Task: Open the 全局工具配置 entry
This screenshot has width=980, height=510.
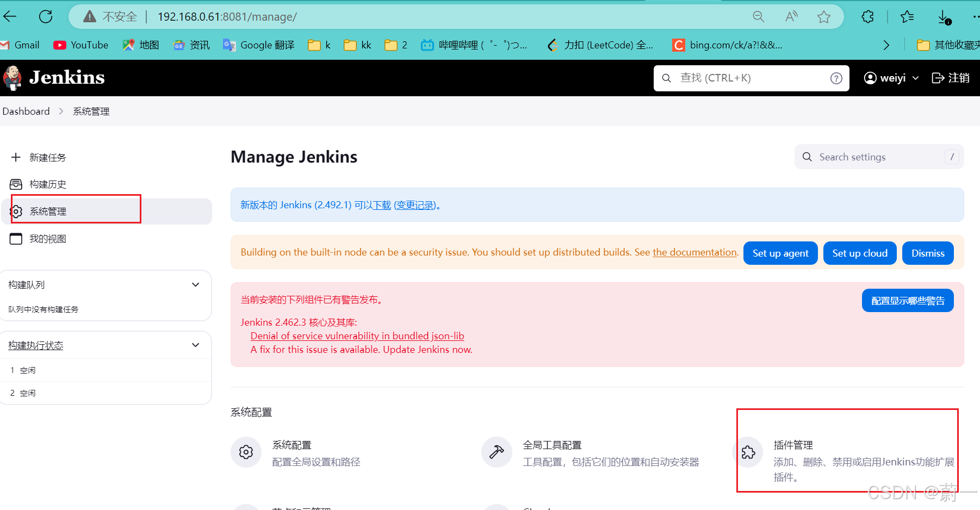Action: pyautogui.click(x=611, y=453)
